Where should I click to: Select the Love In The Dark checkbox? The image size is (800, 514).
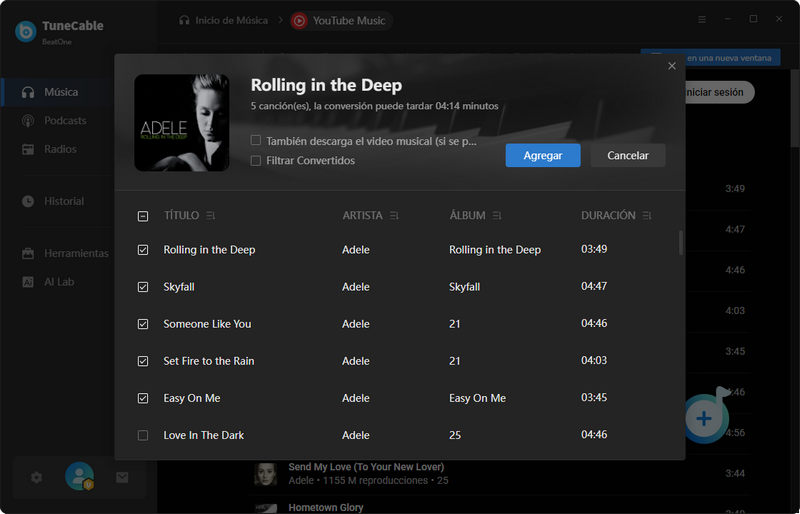click(143, 435)
